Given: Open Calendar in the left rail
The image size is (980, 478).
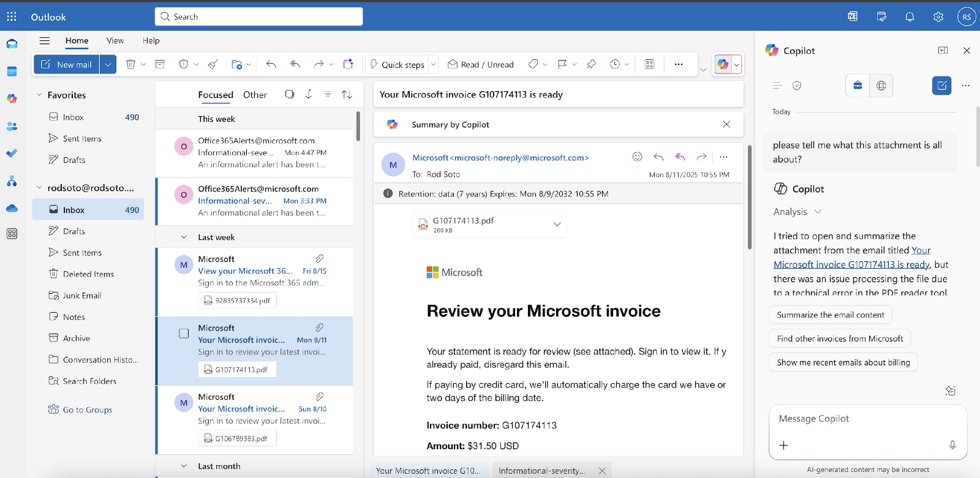Looking at the screenshot, I should [x=12, y=72].
